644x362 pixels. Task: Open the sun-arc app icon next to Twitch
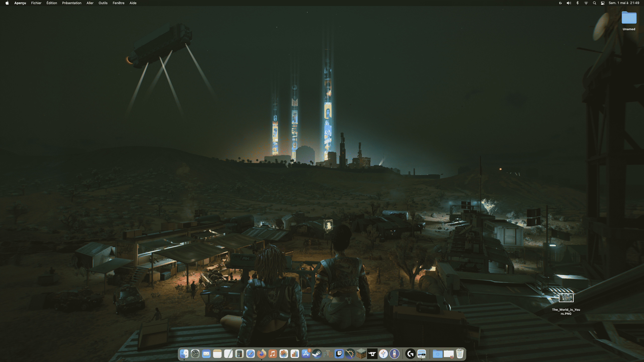point(350,354)
